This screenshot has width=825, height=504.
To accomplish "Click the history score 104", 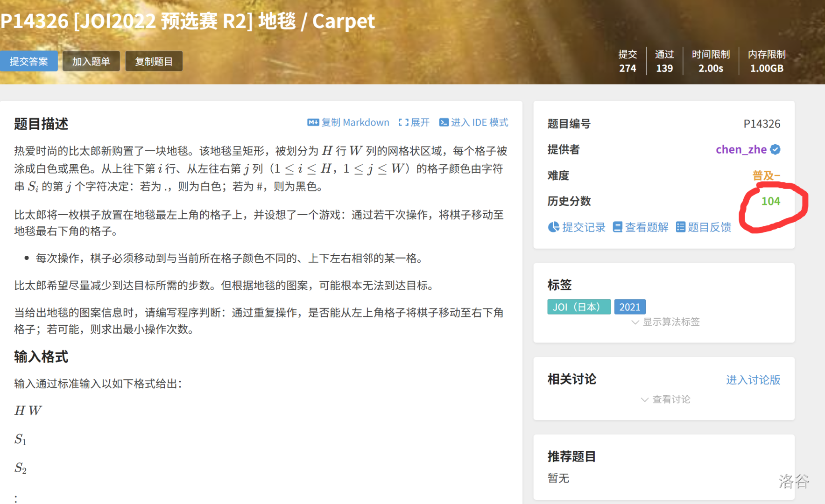I will point(770,201).
